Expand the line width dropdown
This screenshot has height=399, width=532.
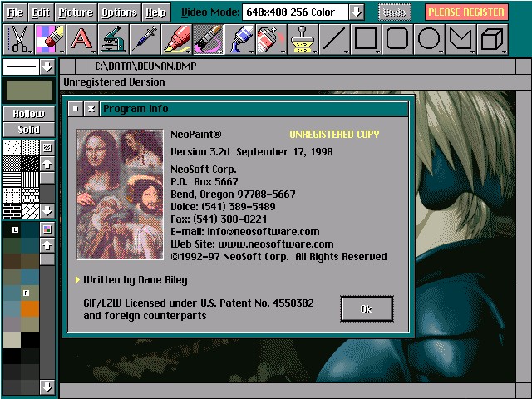(x=47, y=66)
